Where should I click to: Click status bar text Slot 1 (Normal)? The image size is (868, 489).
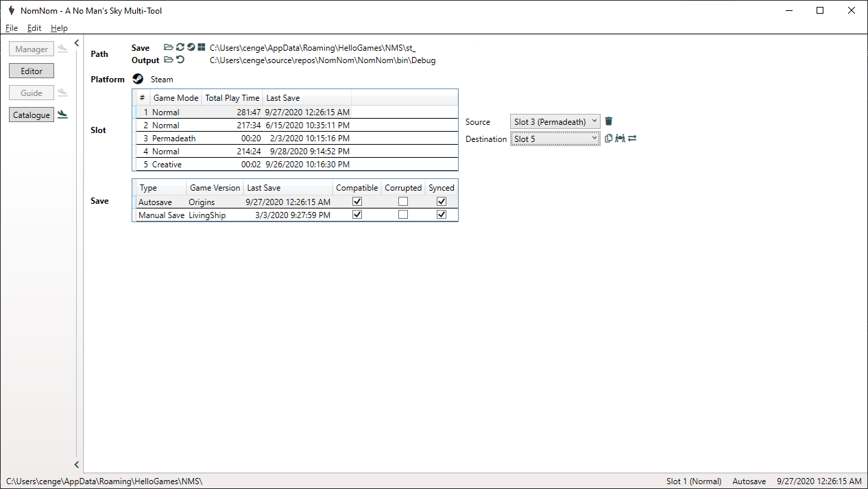pyautogui.click(x=694, y=481)
